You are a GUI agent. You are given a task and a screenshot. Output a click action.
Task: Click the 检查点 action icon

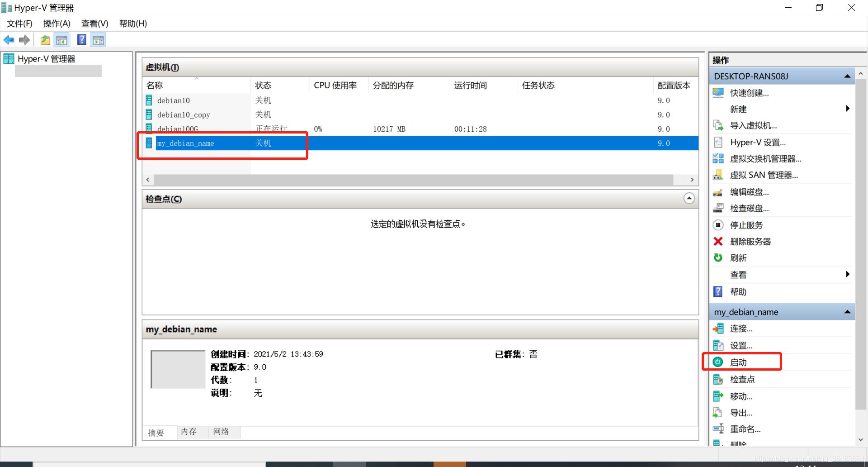pos(718,379)
